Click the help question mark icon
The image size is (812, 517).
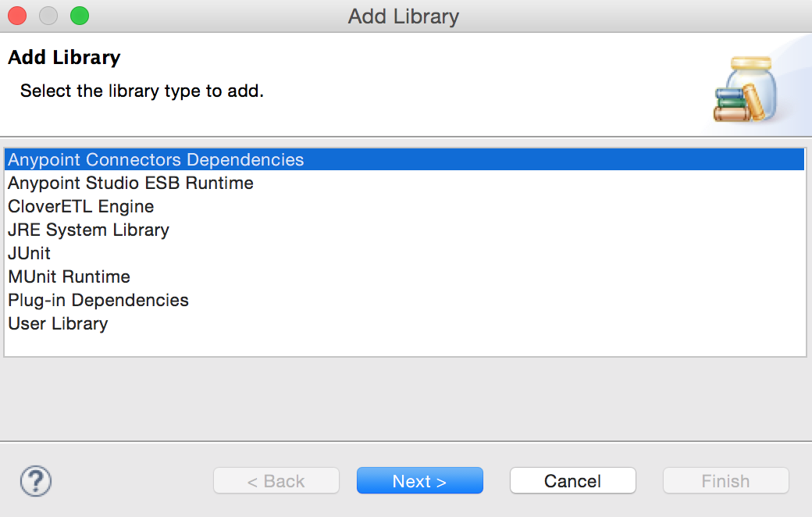pyautogui.click(x=34, y=480)
